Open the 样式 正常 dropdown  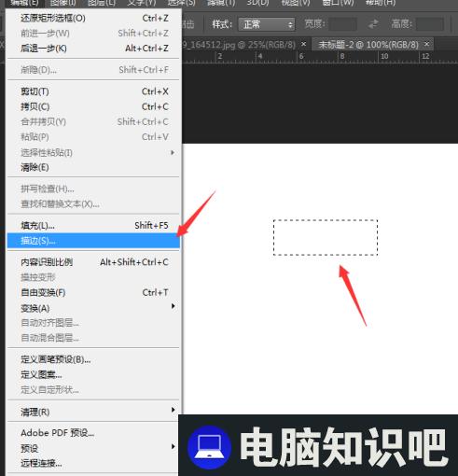[x=267, y=24]
